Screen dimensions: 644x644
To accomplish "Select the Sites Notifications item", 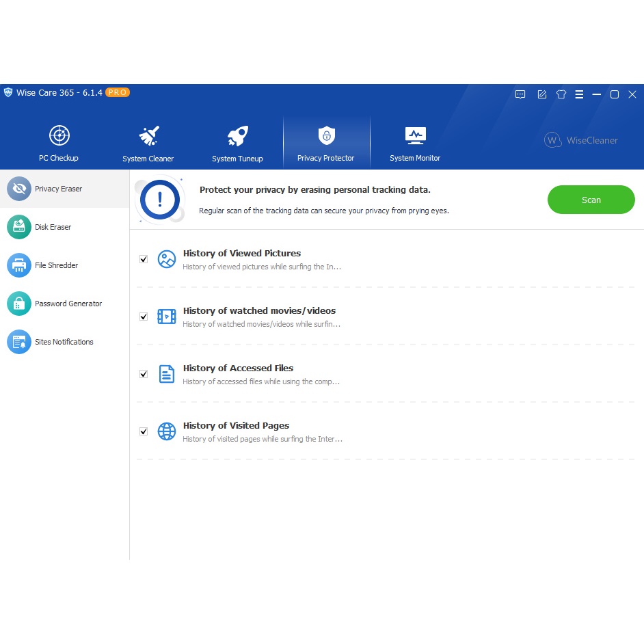I will (x=64, y=342).
